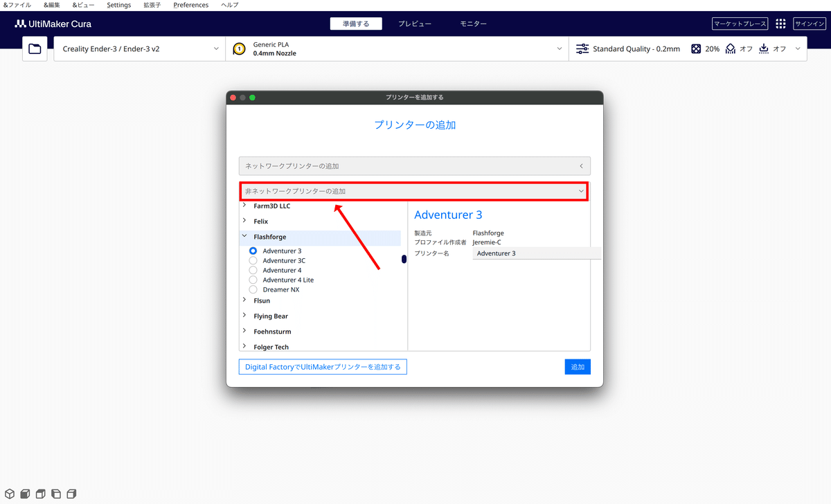Click the extruder 1 material icon
Image resolution: width=831 pixels, height=504 pixels.
[x=239, y=49]
